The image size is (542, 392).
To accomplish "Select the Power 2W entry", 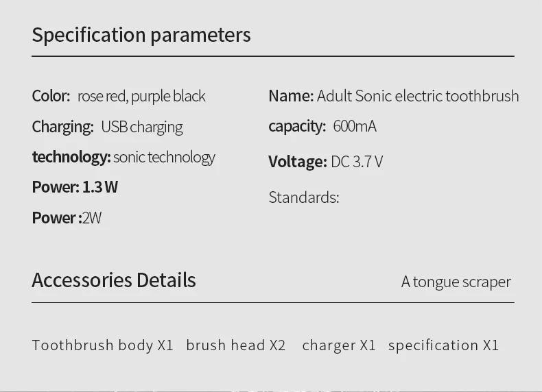I will pyautogui.click(x=67, y=218).
